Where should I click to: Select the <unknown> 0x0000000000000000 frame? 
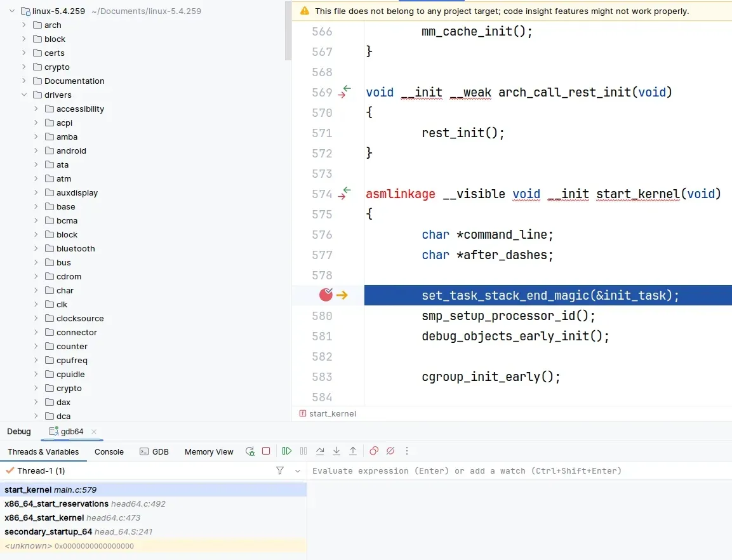pyautogui.click(x=153, y=545)
